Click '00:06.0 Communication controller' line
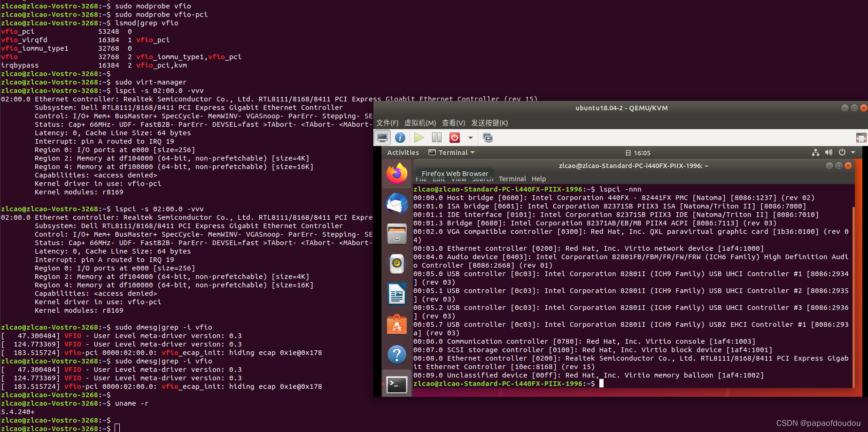Screen dimensions: 868x432 click(x=584, y=341)
